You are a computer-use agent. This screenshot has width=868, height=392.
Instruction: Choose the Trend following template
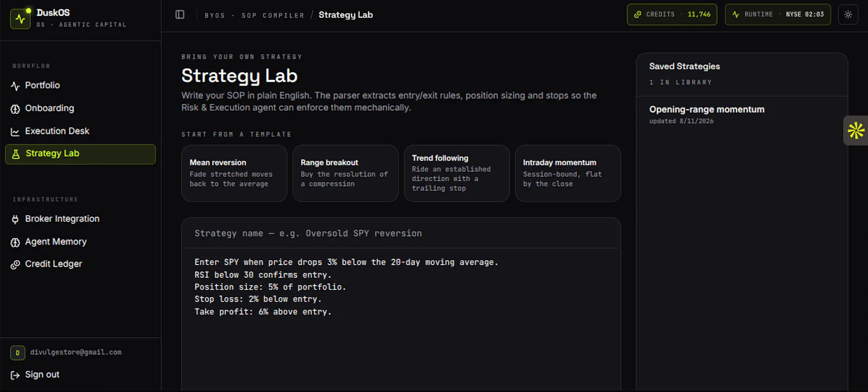click(457, 173)
